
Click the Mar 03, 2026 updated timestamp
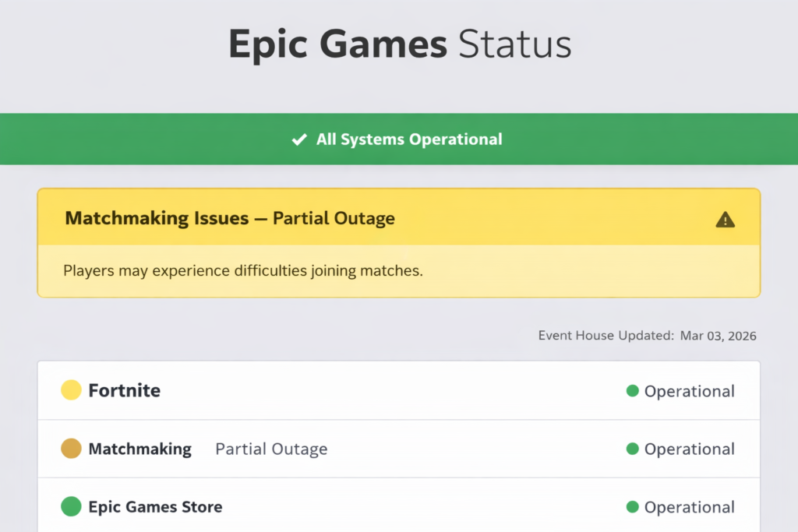pos(717,336)
